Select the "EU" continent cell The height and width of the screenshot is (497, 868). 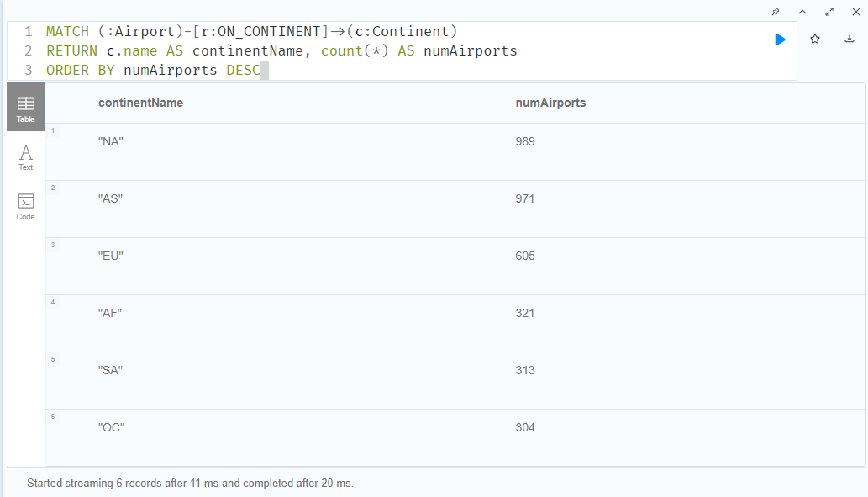pos(111,256)
